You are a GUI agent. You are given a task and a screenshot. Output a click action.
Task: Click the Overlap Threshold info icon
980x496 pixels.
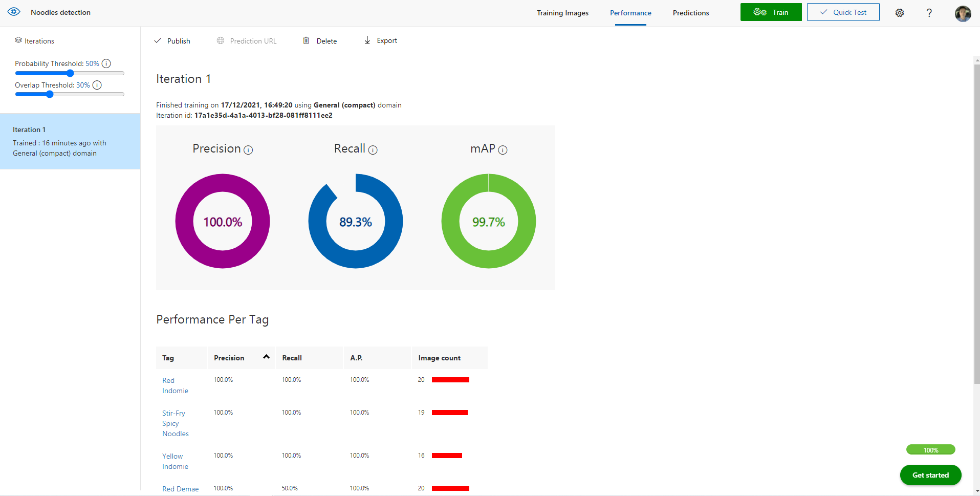point(97,85)
